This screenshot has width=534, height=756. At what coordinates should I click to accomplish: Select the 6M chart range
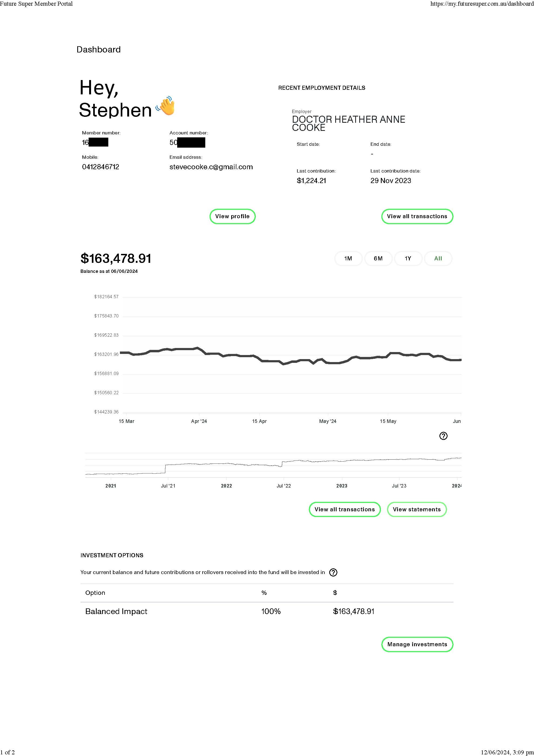click(378, 258)
